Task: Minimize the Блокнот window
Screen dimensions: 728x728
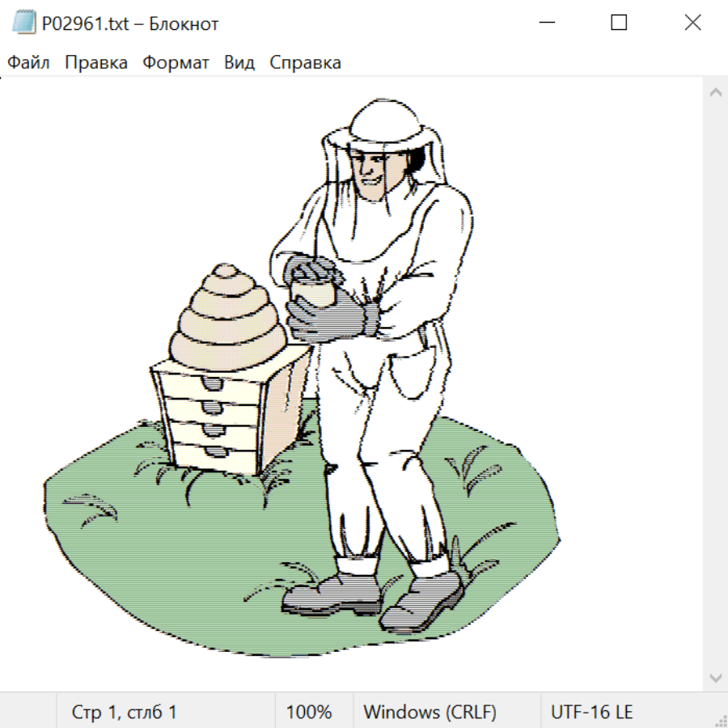Action: 546,23
